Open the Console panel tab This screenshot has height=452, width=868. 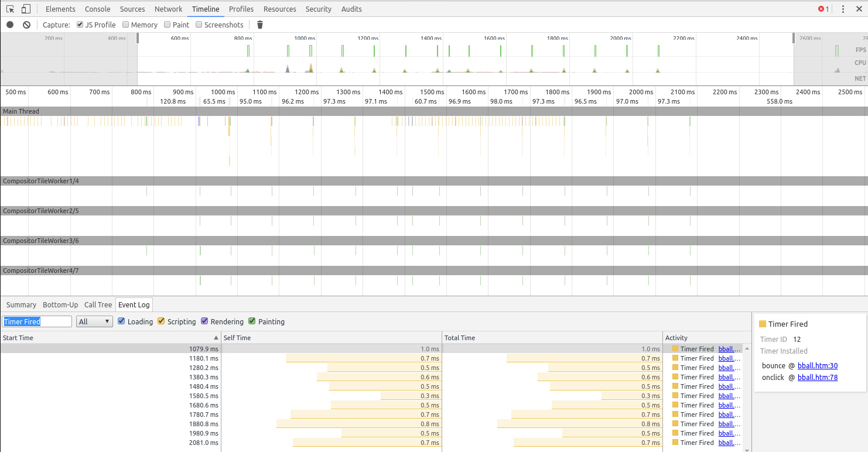97,9
